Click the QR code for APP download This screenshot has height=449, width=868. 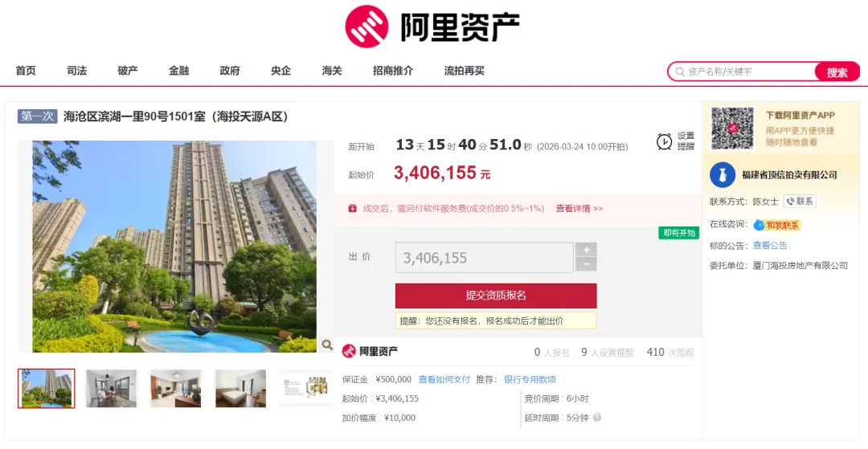pos(732,129)
